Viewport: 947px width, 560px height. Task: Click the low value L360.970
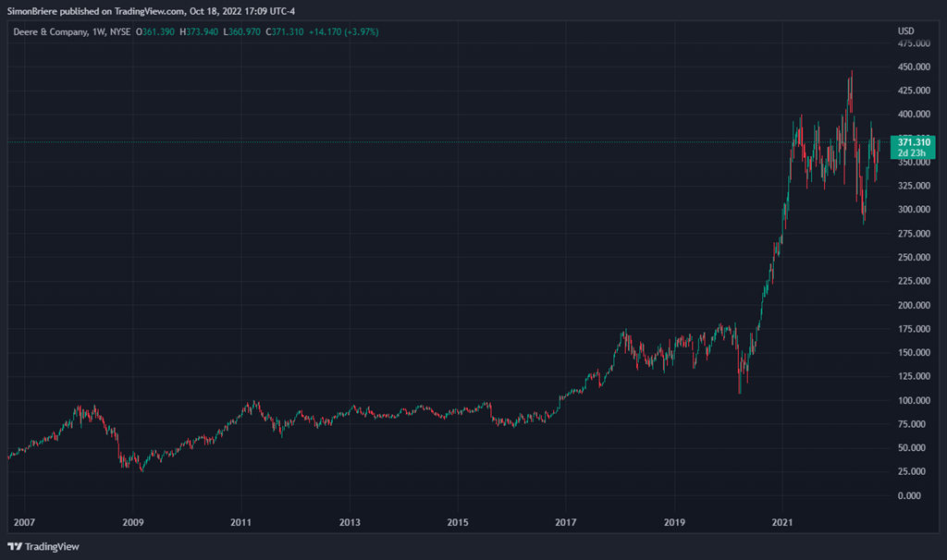(x=247, y=31)
